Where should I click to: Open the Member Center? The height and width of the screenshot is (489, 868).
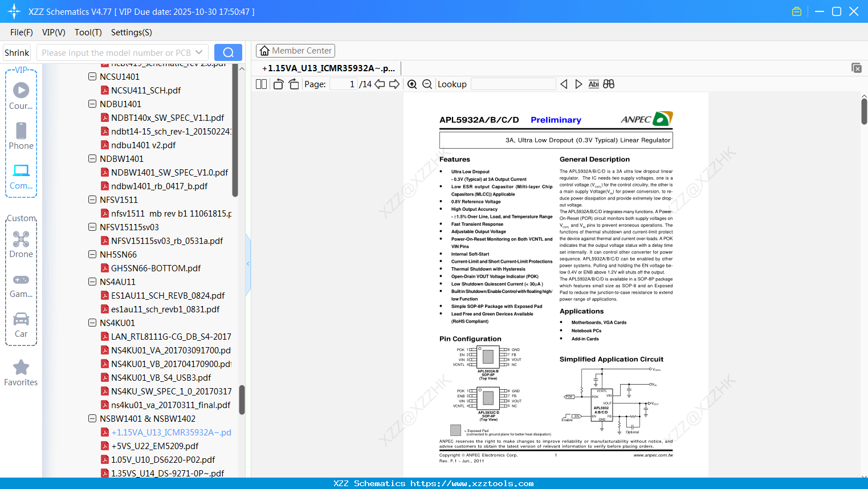pos(295,51)
